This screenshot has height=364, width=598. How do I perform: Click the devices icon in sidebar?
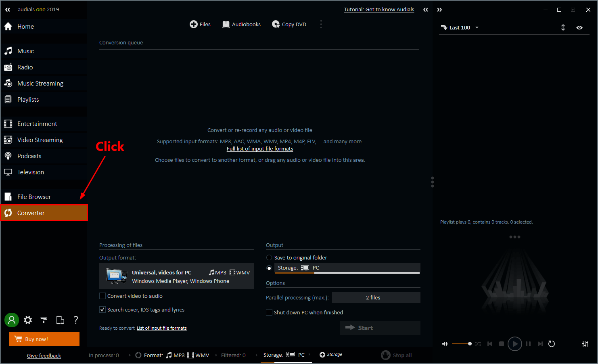click(60, 320)
